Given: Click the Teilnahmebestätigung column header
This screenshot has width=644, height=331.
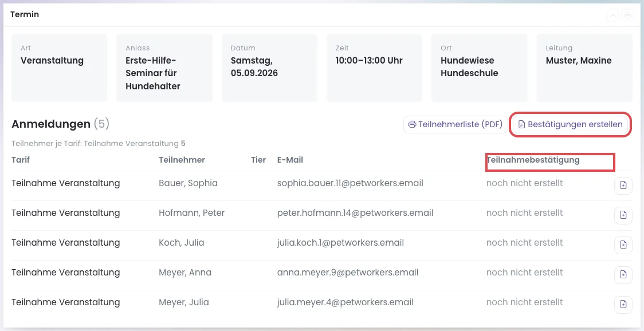Looking at the screenshot, I should 533,160.
